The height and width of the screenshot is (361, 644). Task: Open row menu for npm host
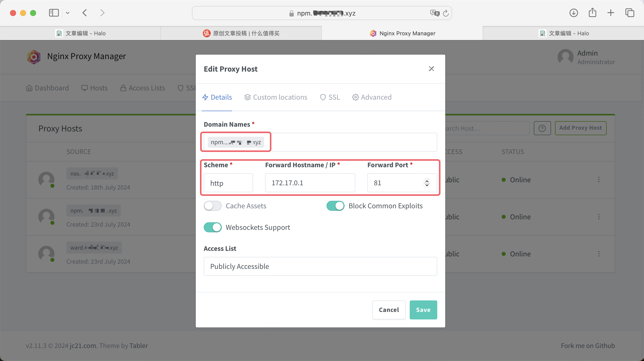click(x=599, y=217)
